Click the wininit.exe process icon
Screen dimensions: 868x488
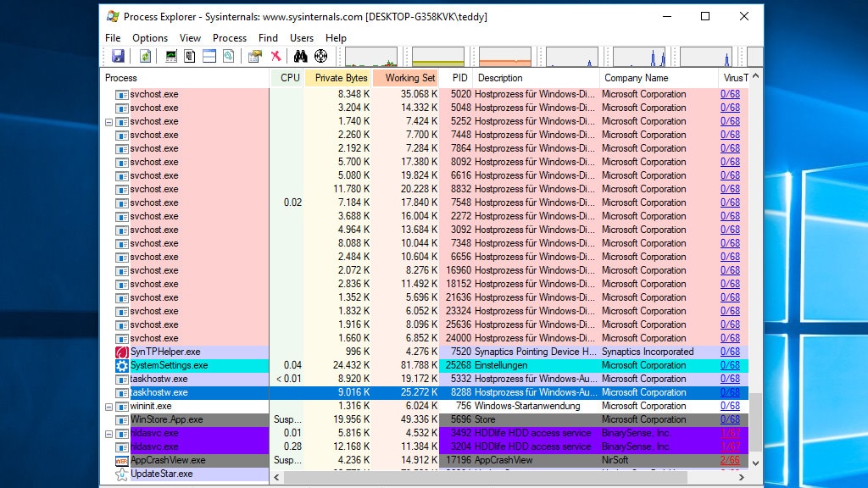[122, 406]
